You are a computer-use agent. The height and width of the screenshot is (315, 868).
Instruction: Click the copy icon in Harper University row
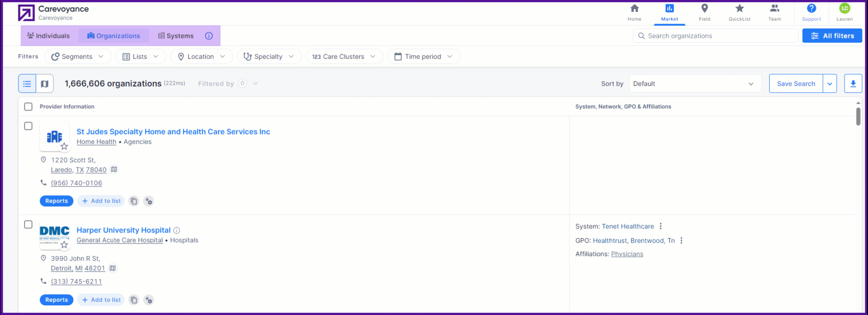134,300
